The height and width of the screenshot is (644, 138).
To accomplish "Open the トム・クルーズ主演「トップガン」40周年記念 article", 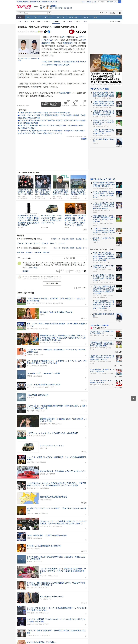I will click(57, 458).
